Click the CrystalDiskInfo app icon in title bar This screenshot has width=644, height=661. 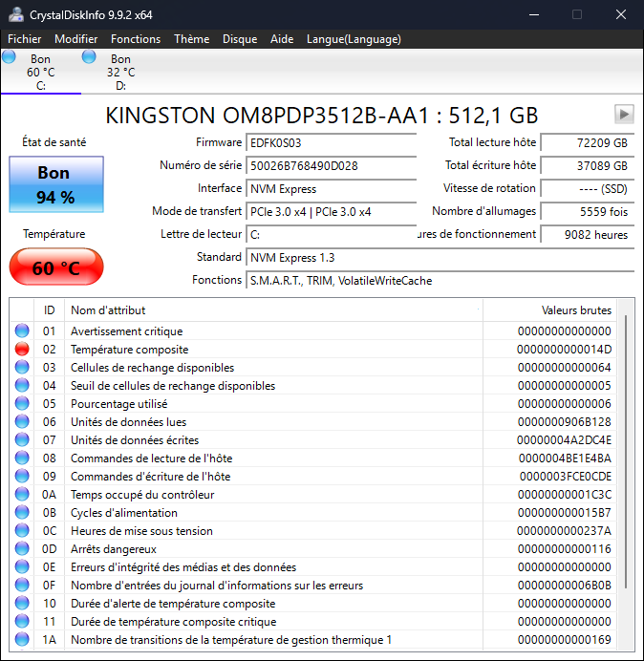[16, 14]
